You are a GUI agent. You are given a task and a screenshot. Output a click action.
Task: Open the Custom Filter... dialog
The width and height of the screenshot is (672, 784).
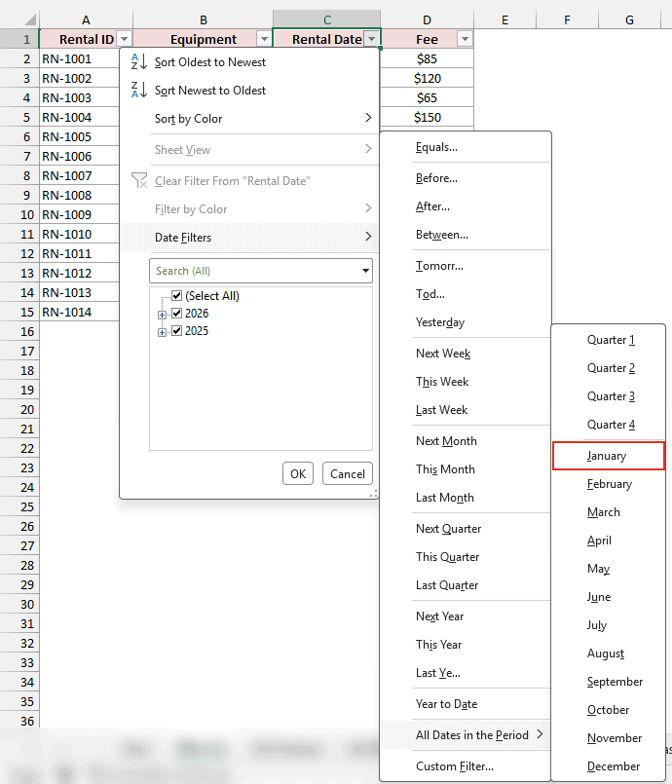[x=466, y=766]
